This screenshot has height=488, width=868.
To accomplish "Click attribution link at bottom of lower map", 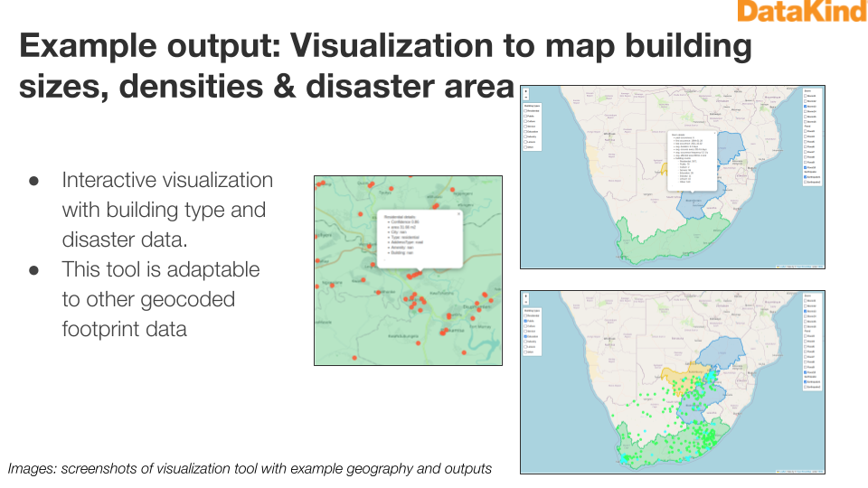I will 800,472.
